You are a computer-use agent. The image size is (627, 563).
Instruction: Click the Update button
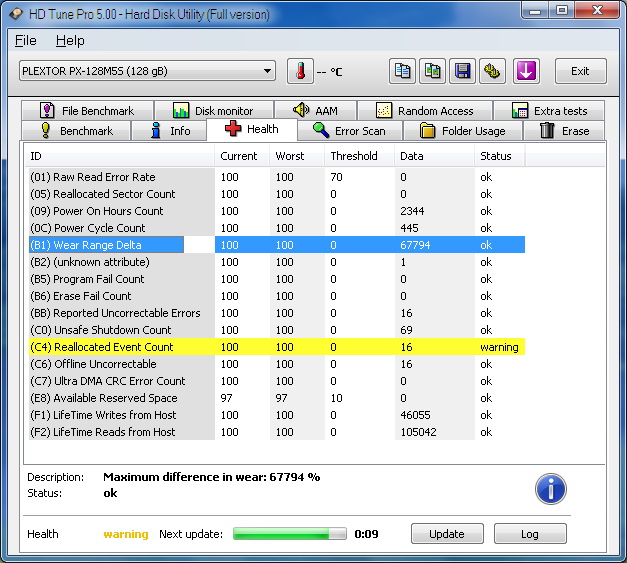coord(447,534)
